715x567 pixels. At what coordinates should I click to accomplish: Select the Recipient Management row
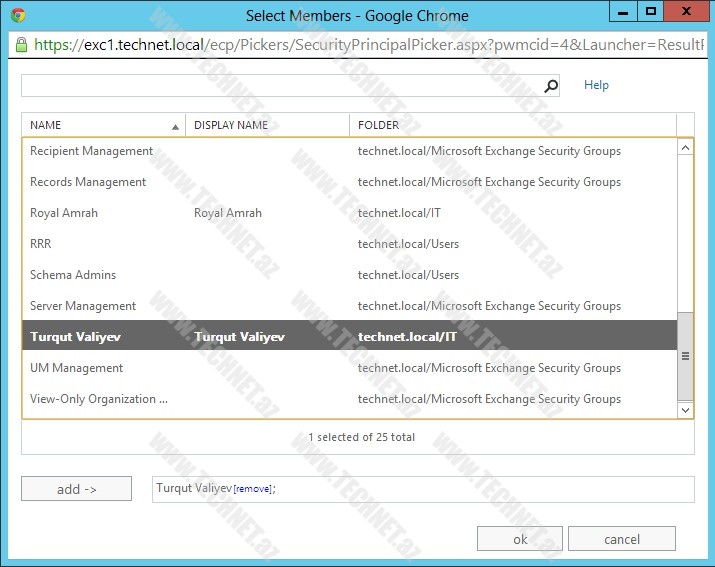click(92, 151)
